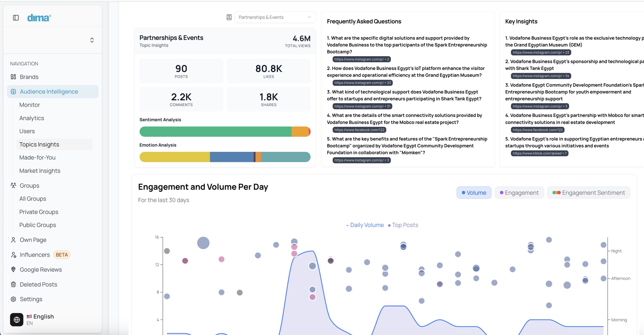644x335 pixels.
Task: Open Google Reviews via its pin icon
Action: (x=13, y=269)
